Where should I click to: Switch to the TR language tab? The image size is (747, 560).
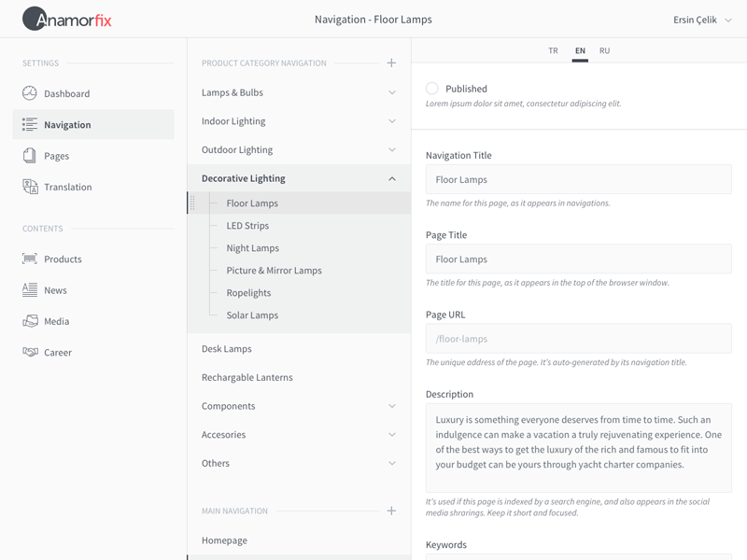(x=554, y=51)
